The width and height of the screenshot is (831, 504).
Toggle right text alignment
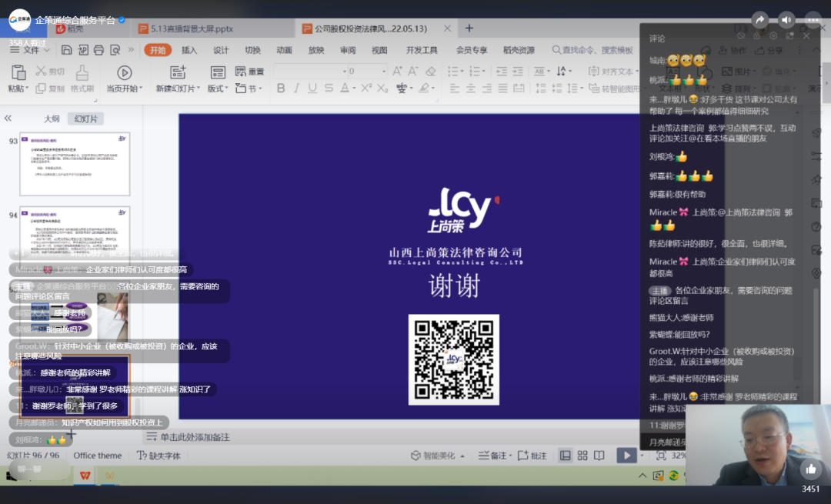pyautogui.click(x=486, y=88)
